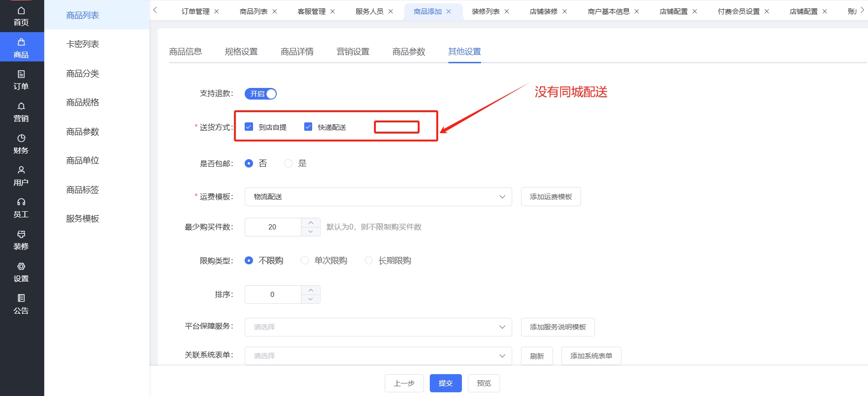Click the blue 提交 submit button
868x396 pixels.
(x=445, y=383)
